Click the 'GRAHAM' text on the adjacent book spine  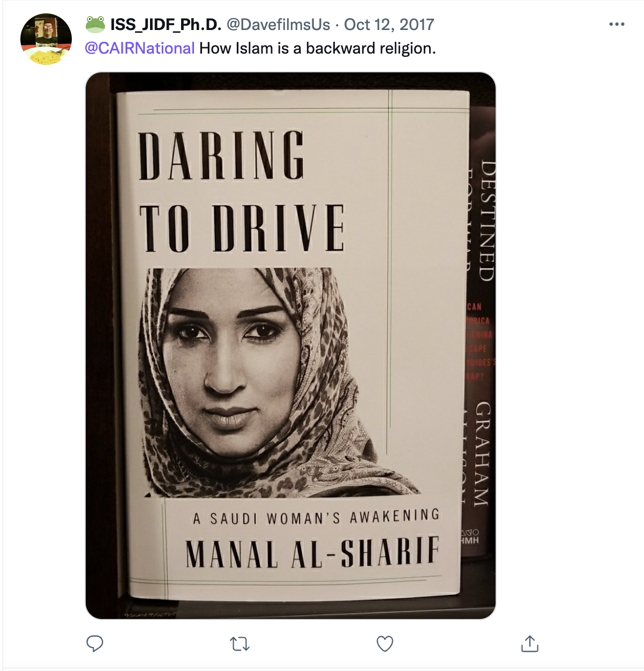click(482, 454)
